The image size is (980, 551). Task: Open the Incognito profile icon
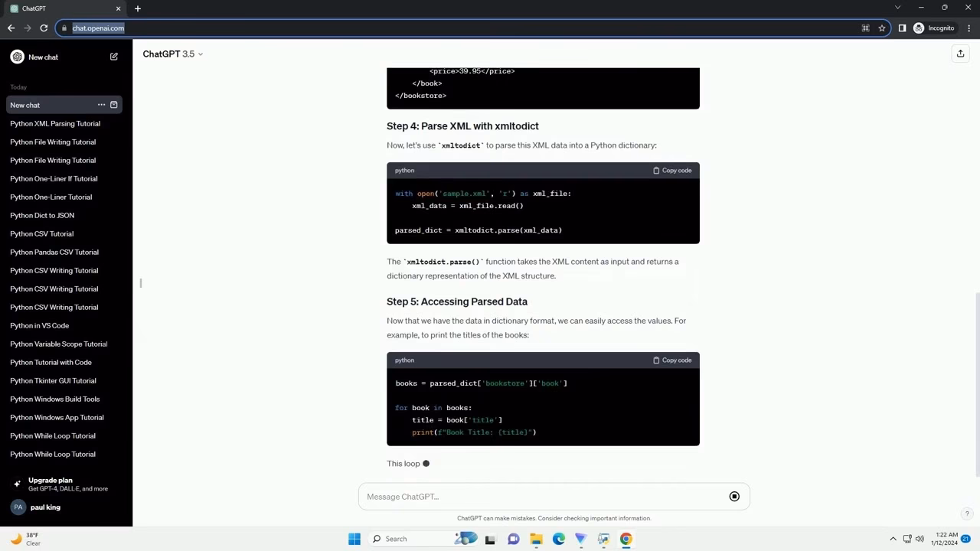tap(919, 28)
